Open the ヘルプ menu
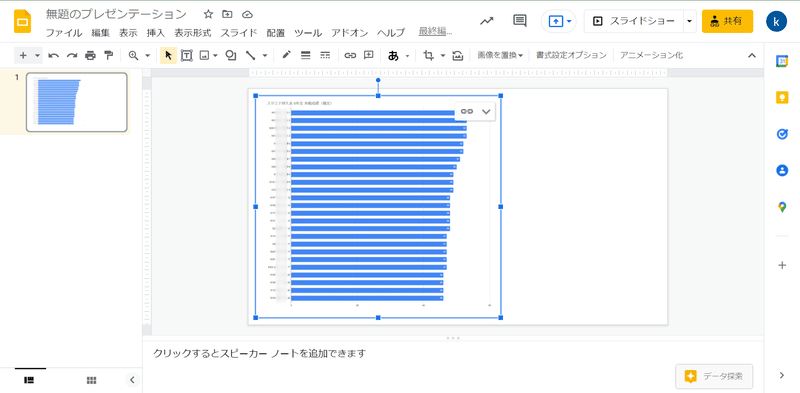Image resolution: width=800 pixels, height=393 pixels. (x=391, y=33)
